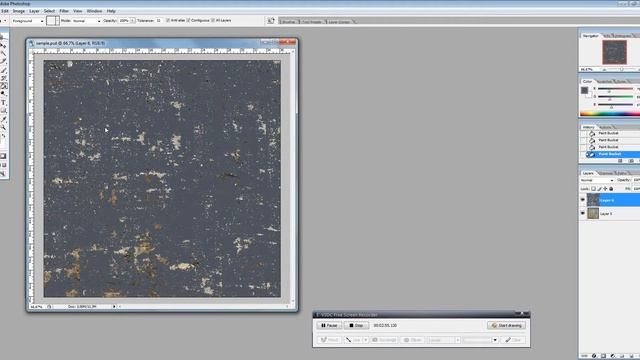Click the B slider in Color panel
This screenshot has width=640, height=360.
coord(616,104)
